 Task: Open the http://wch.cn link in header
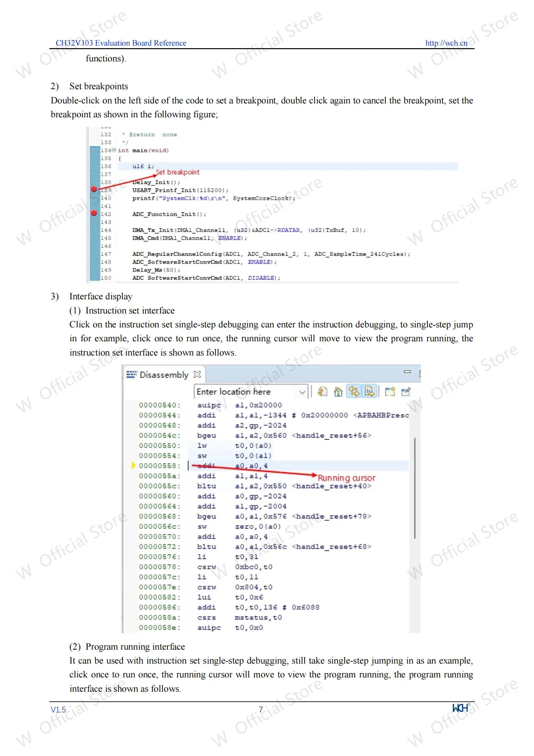coord(446,43)
